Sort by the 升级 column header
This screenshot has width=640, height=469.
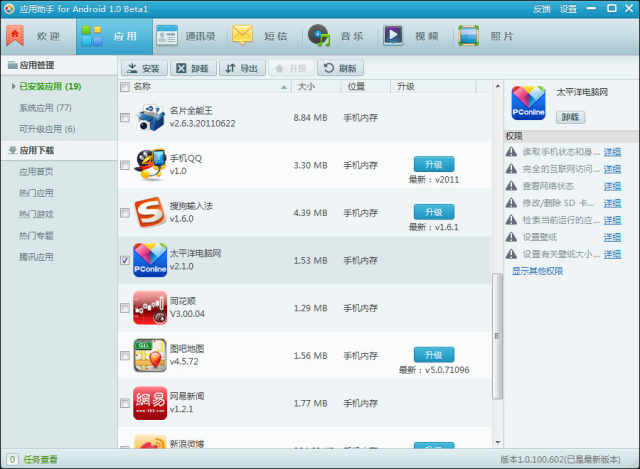(x=406, y=87)
